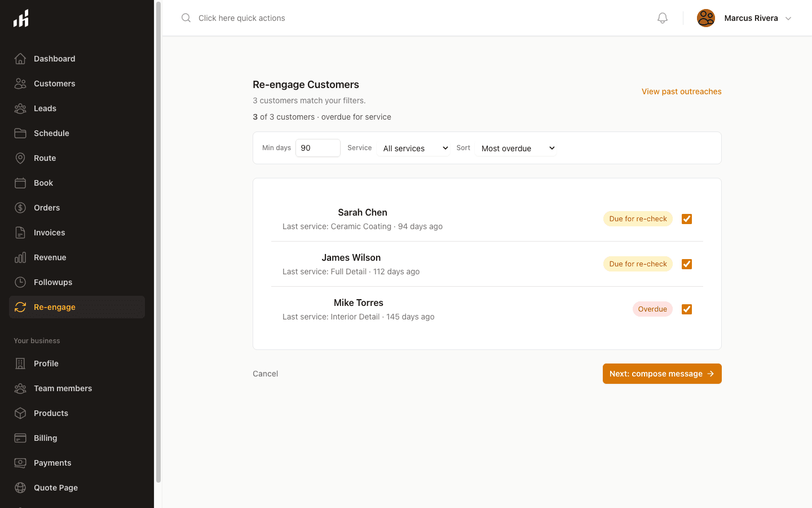Screen dimensions: 812x508
Task: Toggle Mike Torres's selection checkbox
Action: coord(686,309)
